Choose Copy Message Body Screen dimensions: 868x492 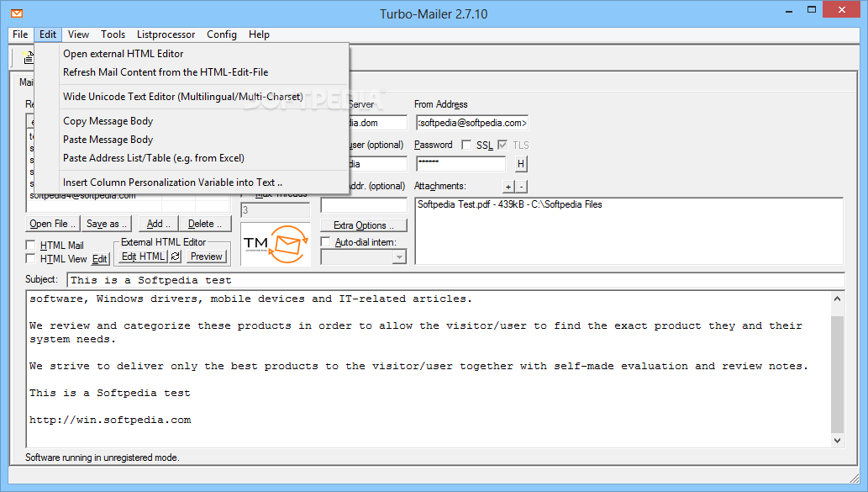click(192, 121)
